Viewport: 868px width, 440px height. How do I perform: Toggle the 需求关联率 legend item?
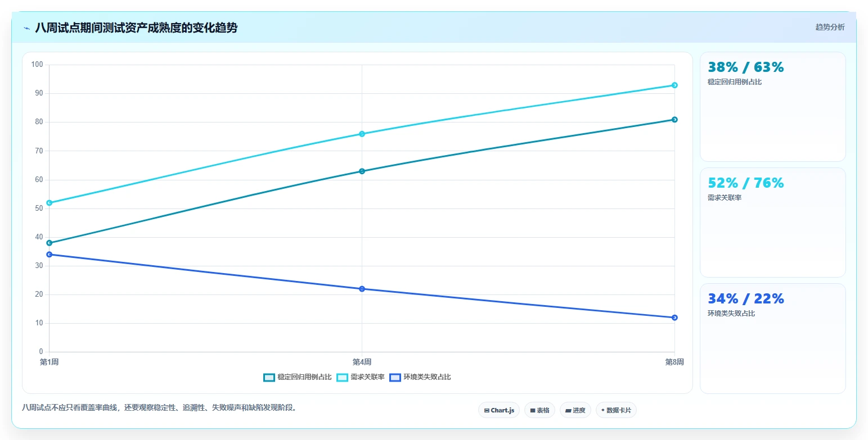coord(361,377)
